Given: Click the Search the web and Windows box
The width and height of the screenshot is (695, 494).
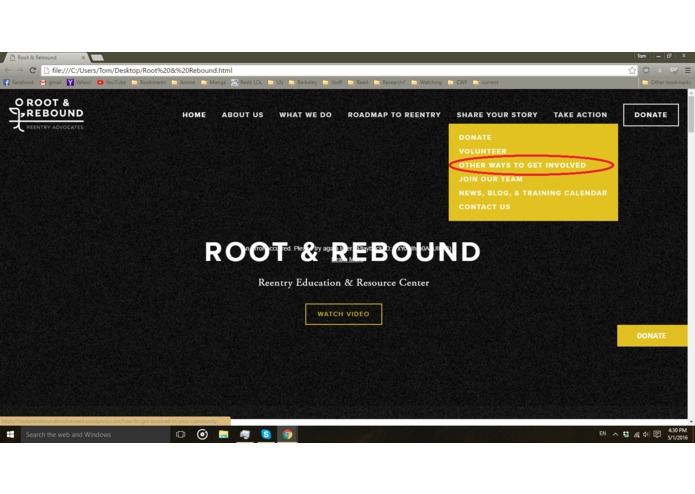Looking at the screenshot, I should tap(95, 435).
